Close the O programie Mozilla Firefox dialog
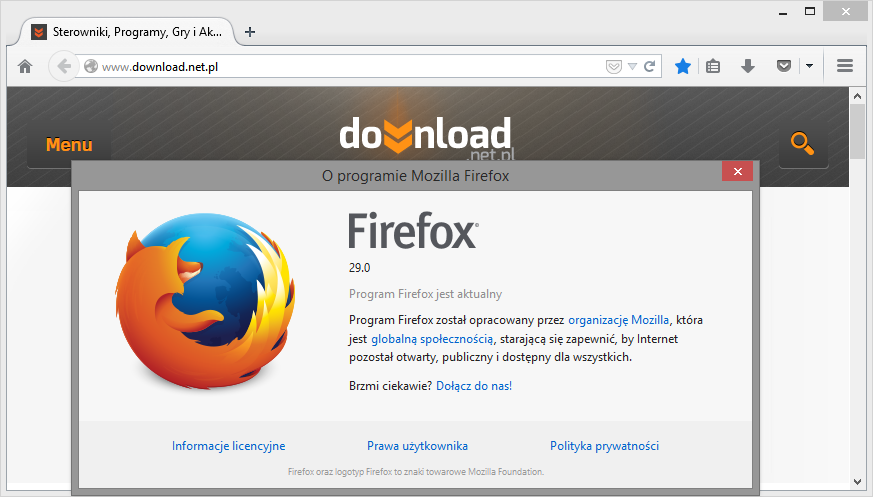Image resolution: width=873 pixels, height=497 pixels. pyautogui.click(x=738, y=171)
